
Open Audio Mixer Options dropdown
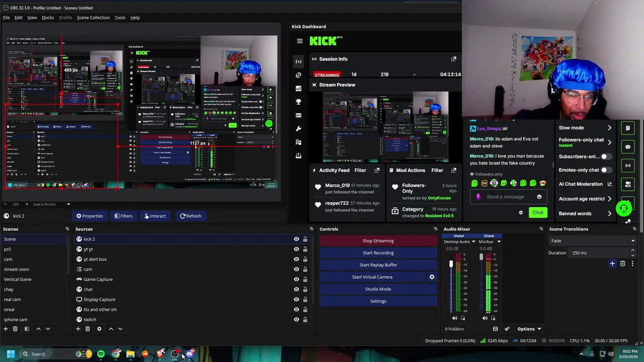click(x=529, y=329)
